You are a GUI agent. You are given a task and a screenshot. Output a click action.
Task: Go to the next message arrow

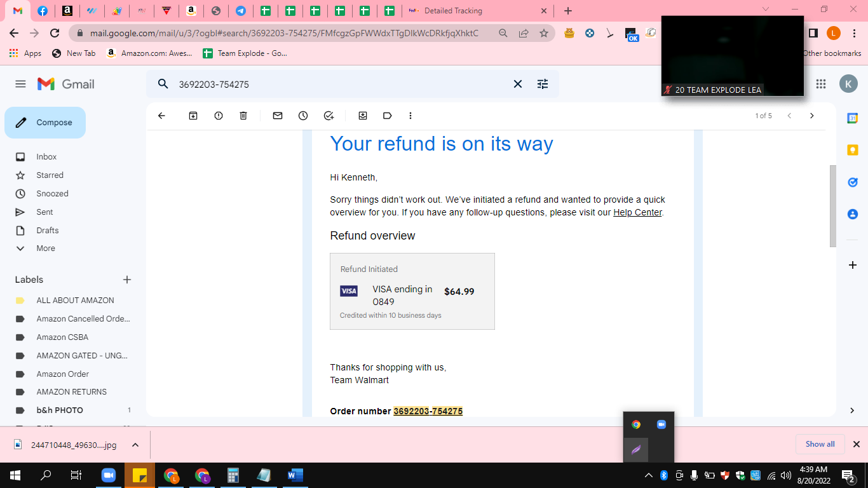811,116
